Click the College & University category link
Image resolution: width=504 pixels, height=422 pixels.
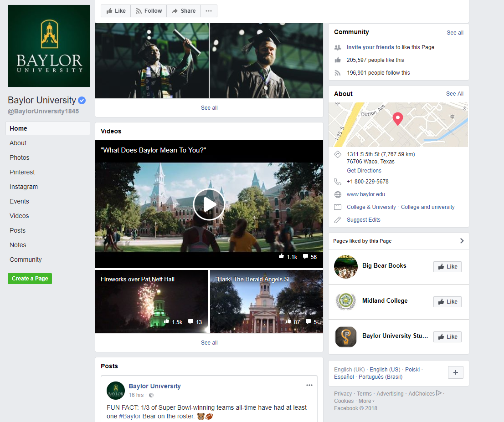371,207
